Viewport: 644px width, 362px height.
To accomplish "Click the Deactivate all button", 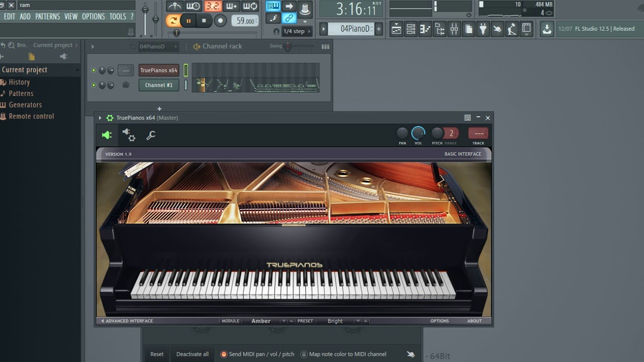I will (x=193, y=354).
